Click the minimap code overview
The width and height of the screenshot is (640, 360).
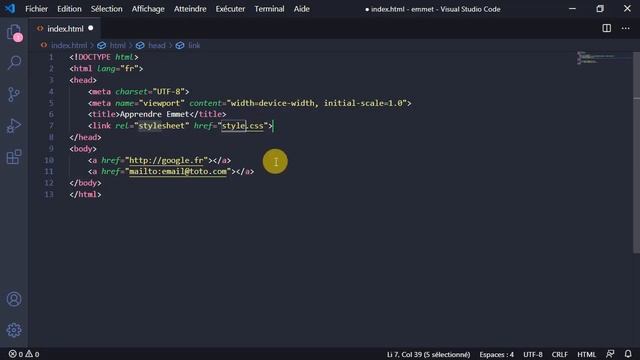pyautogui.click(x=604, y=58)
